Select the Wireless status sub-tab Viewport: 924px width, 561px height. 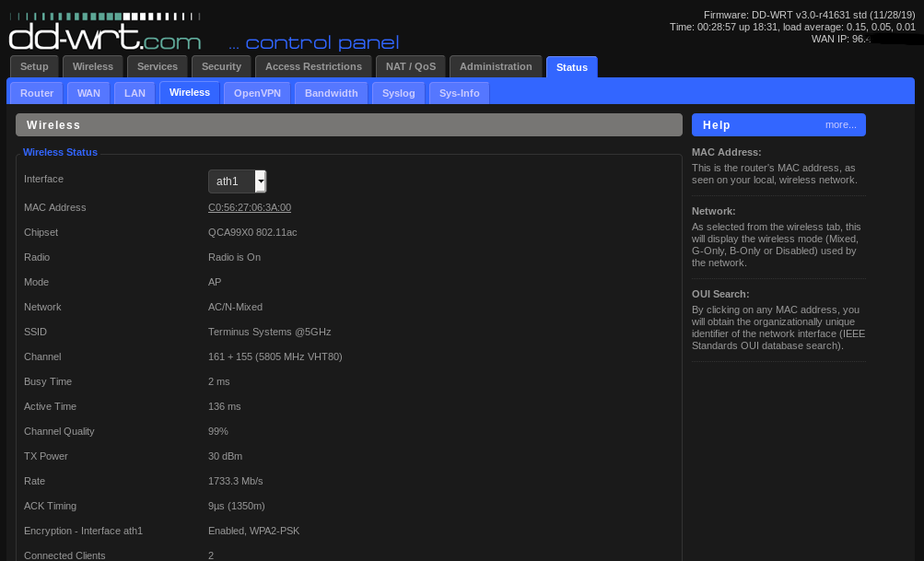(x=190, y=92)
